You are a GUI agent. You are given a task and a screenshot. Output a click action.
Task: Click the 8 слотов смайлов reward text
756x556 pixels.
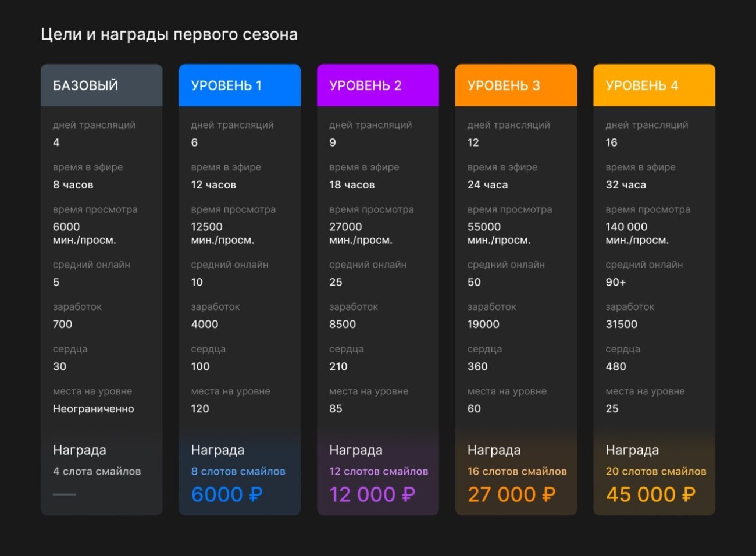[239, 471]
